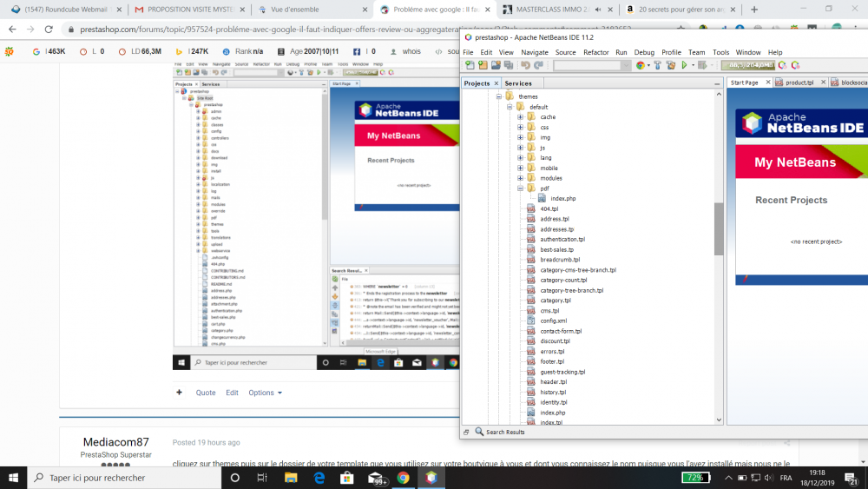Switch to Projects tab in NetBeans
This screenshot has height=489, width=868.
(477, 83)
